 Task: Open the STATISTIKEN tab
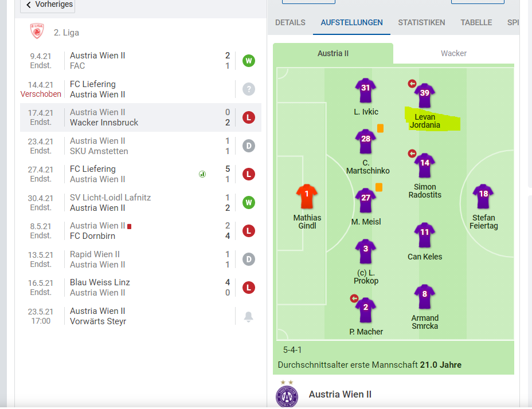coord(421,22)
